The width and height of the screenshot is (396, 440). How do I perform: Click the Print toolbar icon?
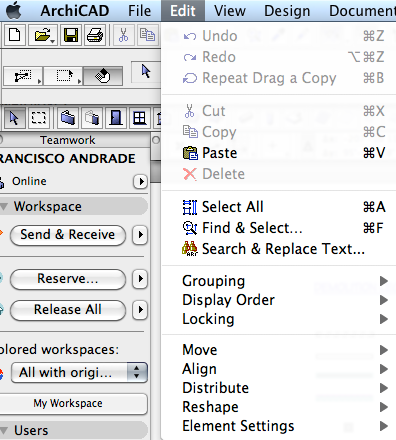pyautogui.click(x=95, y=35)
